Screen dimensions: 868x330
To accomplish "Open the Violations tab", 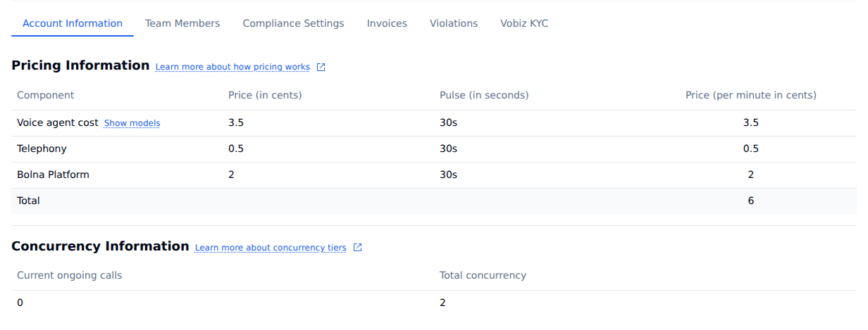I will coord(454,23).
